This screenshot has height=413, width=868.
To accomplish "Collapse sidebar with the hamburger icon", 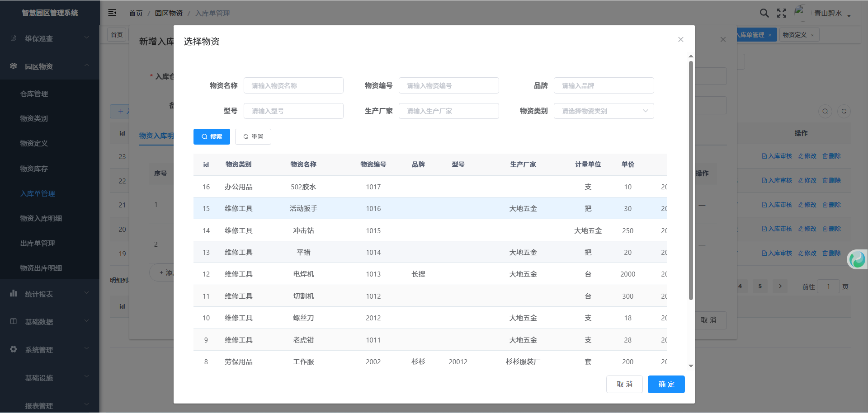I will (x=112, y=13).
